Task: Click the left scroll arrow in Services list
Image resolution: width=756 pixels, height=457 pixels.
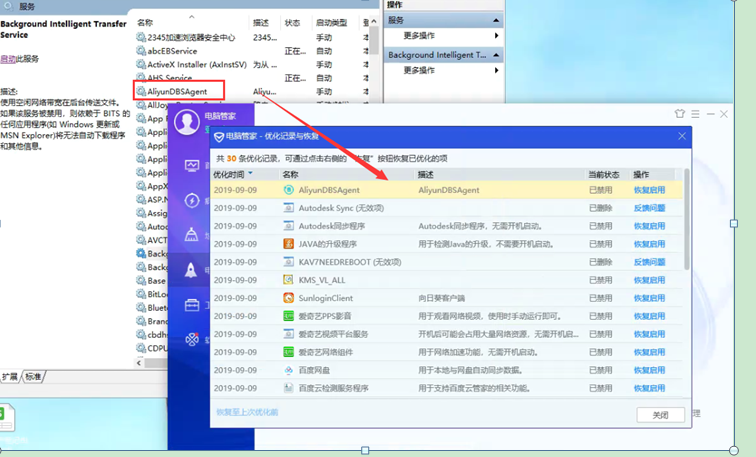Action: [139, 363]
